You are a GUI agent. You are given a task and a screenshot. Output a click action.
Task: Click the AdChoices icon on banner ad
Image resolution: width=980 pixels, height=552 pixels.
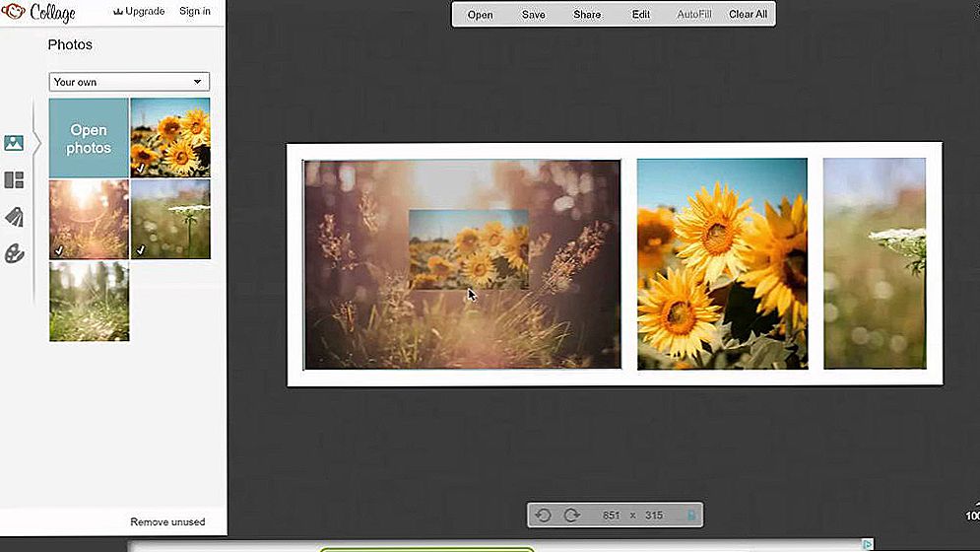[x=867, y=544]
